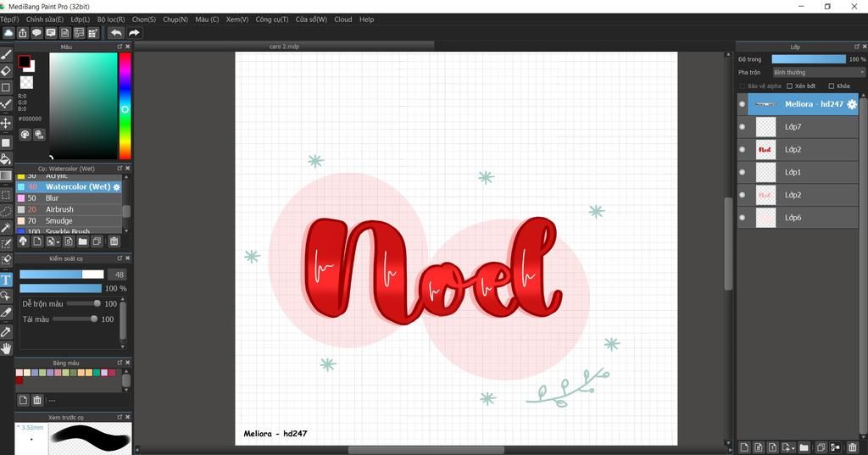Click add brush from cloud icon
Image resolution: width=868 pixels, height=455 pixels.
[x=23, y=241]
